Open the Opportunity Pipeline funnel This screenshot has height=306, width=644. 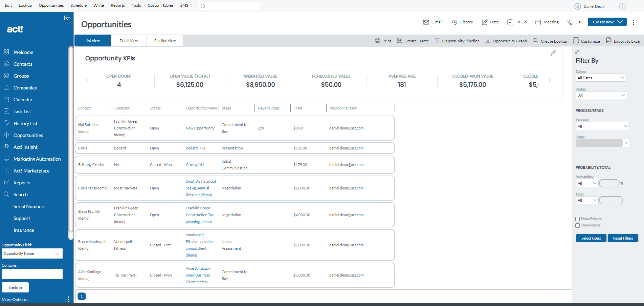457,41
